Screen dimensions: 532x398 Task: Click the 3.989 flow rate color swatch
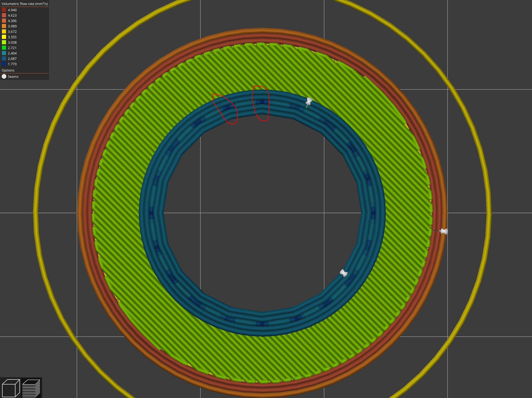pyautogui.click(x=4, y=26)
